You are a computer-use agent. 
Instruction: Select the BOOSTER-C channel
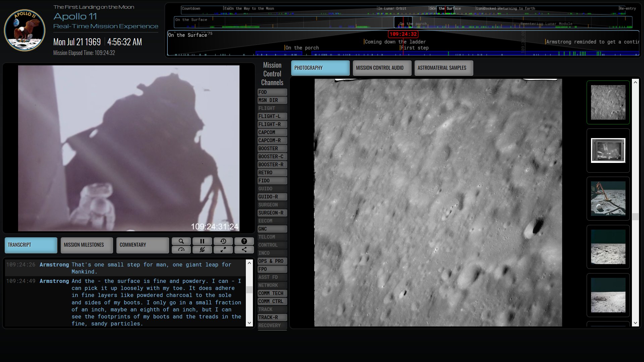[x=272, y=157]
